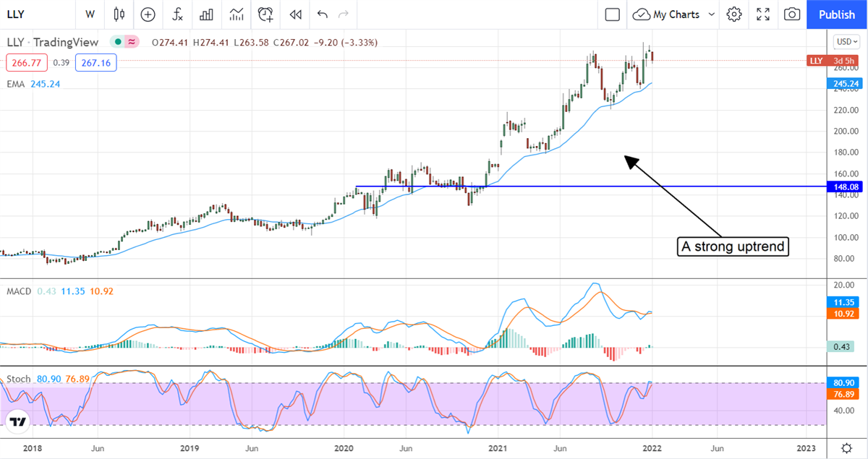The width and height of the screenshot is (868, 459).
Task: Take a chart snapshot with camera icon
Action: pyautogui.click(x=792, y=14)
